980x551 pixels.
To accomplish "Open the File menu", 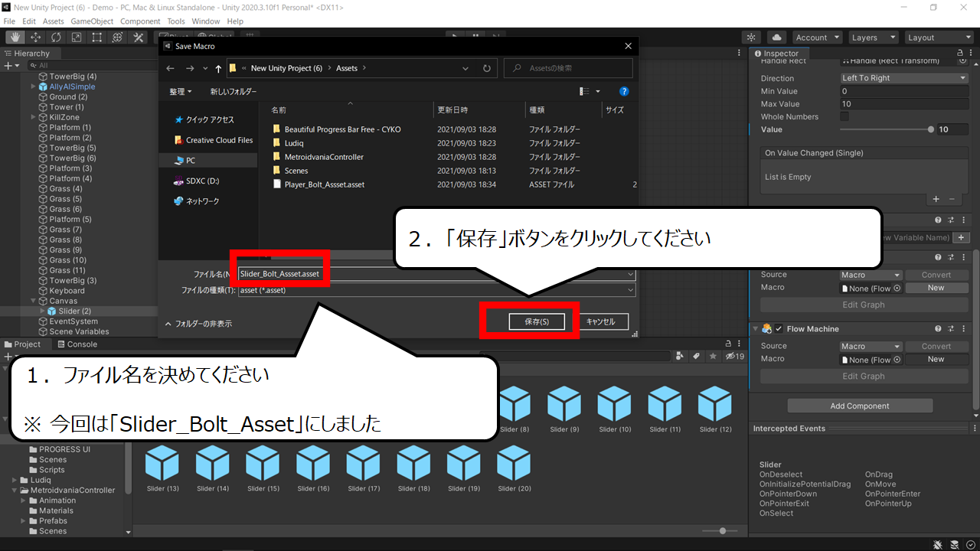I will pos(9,21).
